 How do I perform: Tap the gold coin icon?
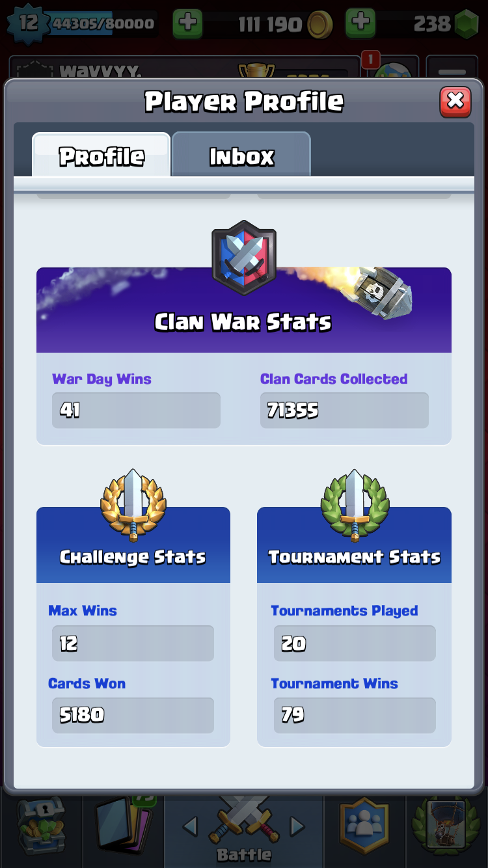pos(319,25)
